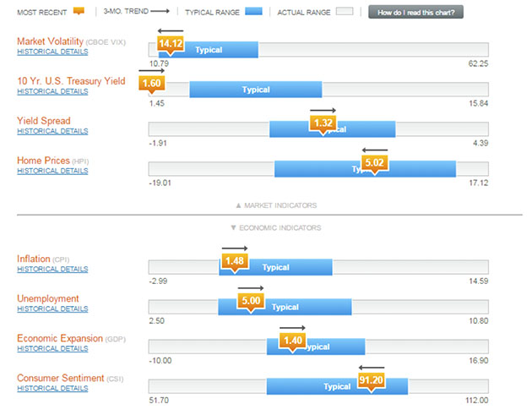Screen dimensions: 532x415
Task: Open 'How do I read this chart?'
Action: coord(415,13)
